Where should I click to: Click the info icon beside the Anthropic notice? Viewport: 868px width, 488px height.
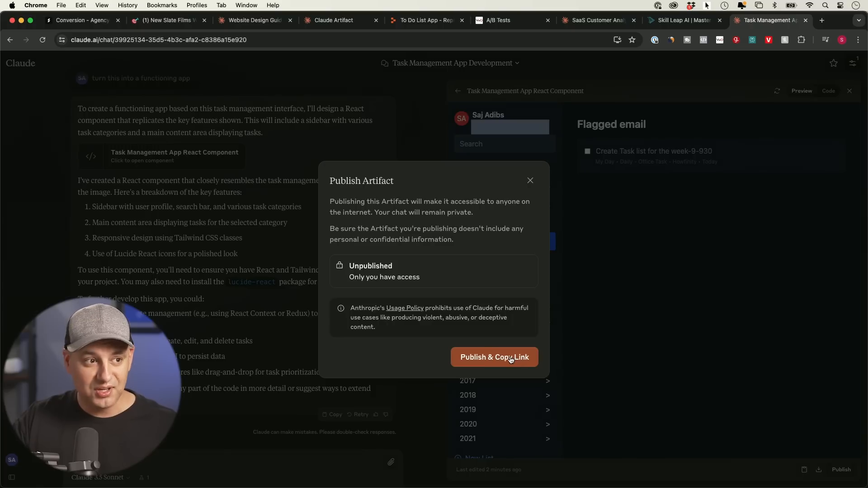(x=341, y=308)
